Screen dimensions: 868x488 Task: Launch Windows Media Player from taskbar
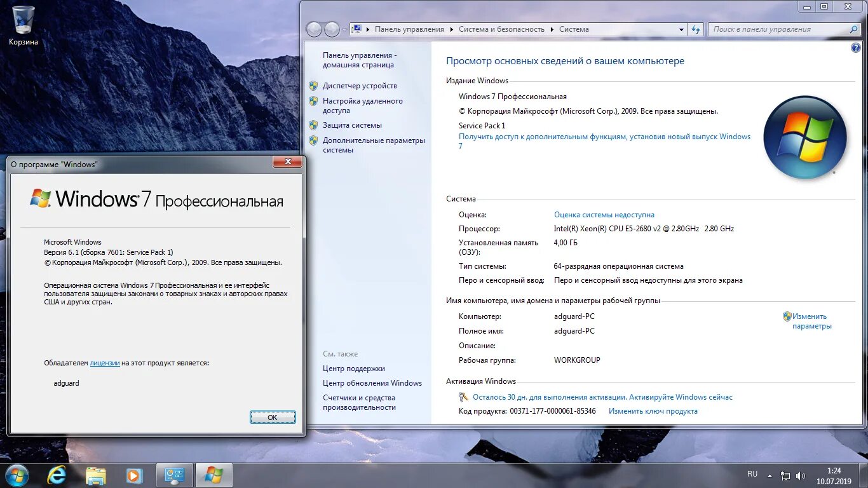[x=134, y=475]
